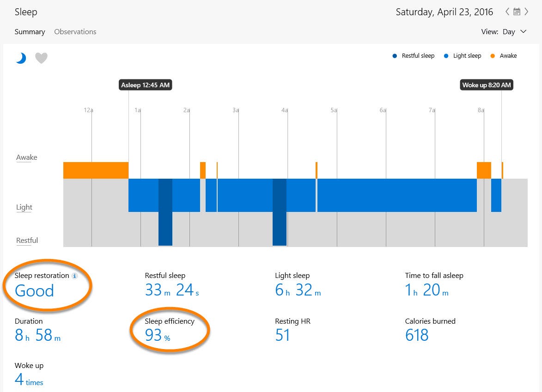Switch to the Observations tab
542x392 pixels.
(x=75, y=31)
